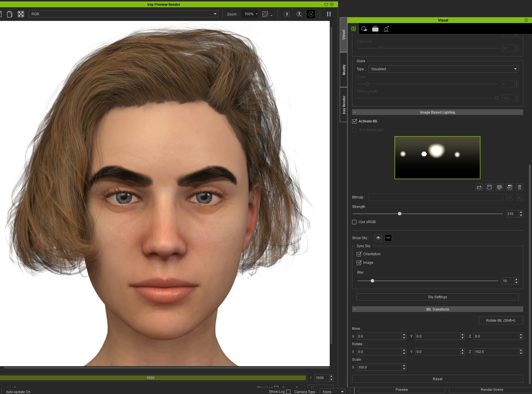Click the Reset button under IBL Transform
This screenshot has height=394, width=532.
(x=438, y=379)
